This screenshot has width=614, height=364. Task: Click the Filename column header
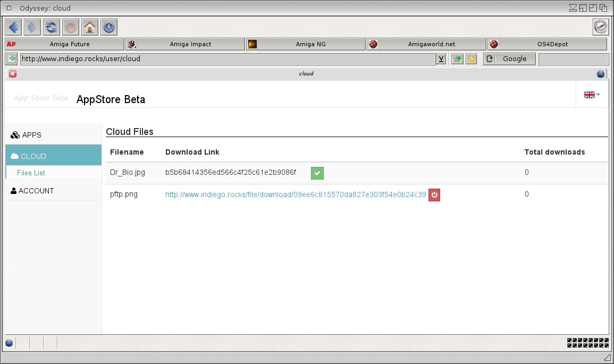tap(127, 153)
